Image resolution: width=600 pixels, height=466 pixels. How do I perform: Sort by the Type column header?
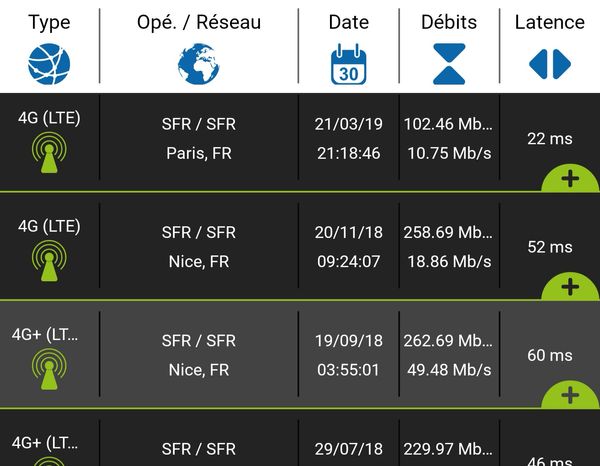tap(49, 22)
